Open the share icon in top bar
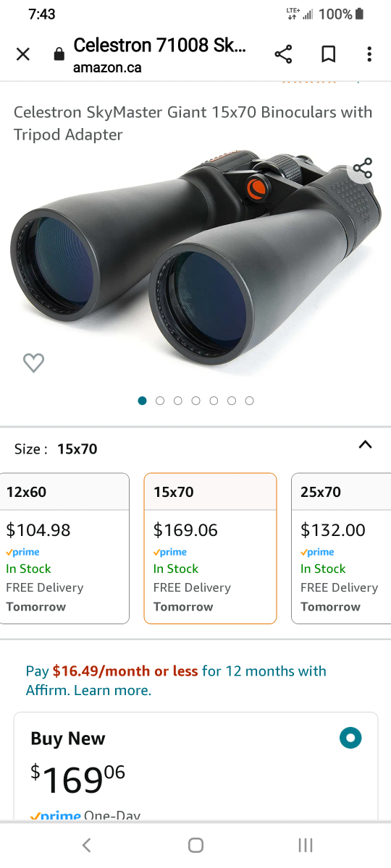This screenshot has width=391, height=868. pyautogui.click(x=283, y=54)
